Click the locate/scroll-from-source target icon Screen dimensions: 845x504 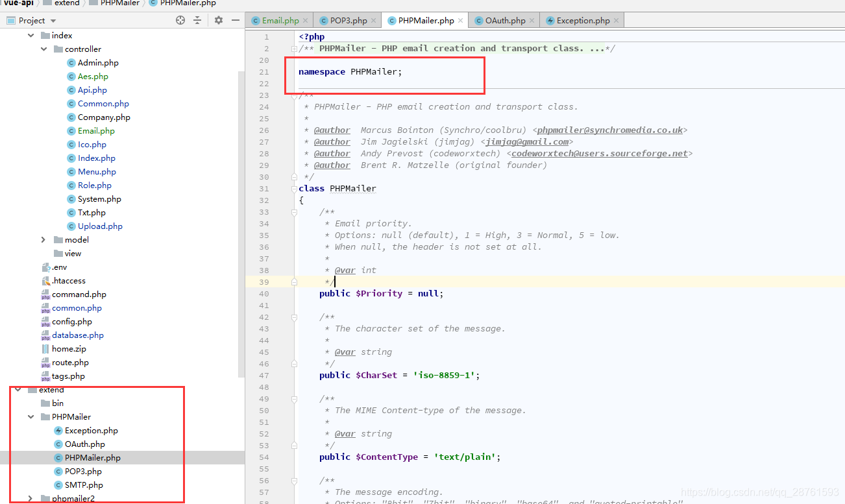tap(180, 20)
